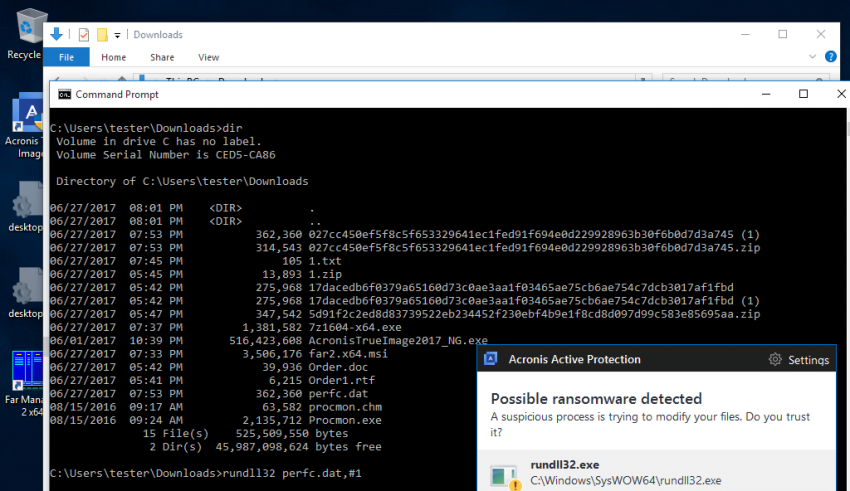Click the settings gear icon in Acronis popup
Image resolution: width=850 pixels, height=491 pixels.
pyautogui.click(x=775, y=359)
